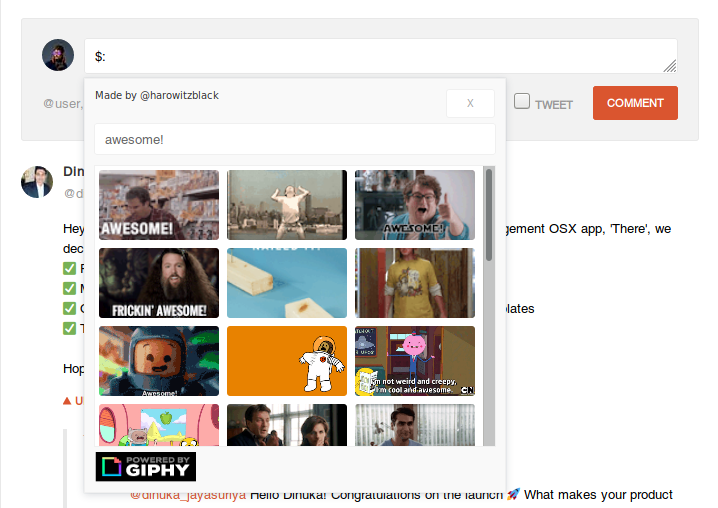Select the GIF of man in blue scrubs
The image size is (718, 508).
coord(415,425)
